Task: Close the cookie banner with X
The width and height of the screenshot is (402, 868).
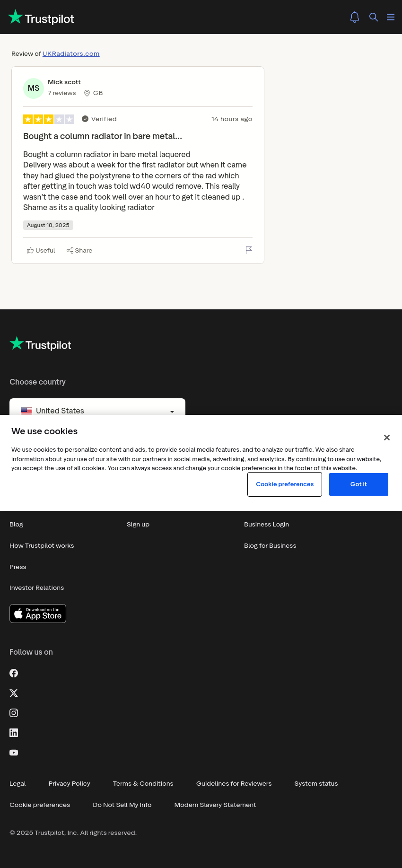Action: pyautogui.click(x=387, y=438)
